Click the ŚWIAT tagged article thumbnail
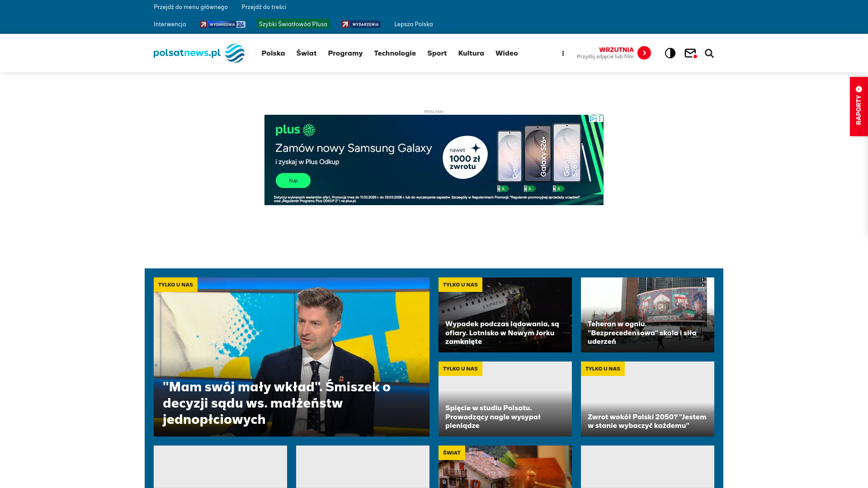Screen dimensions: 868x488 point(505,467)
